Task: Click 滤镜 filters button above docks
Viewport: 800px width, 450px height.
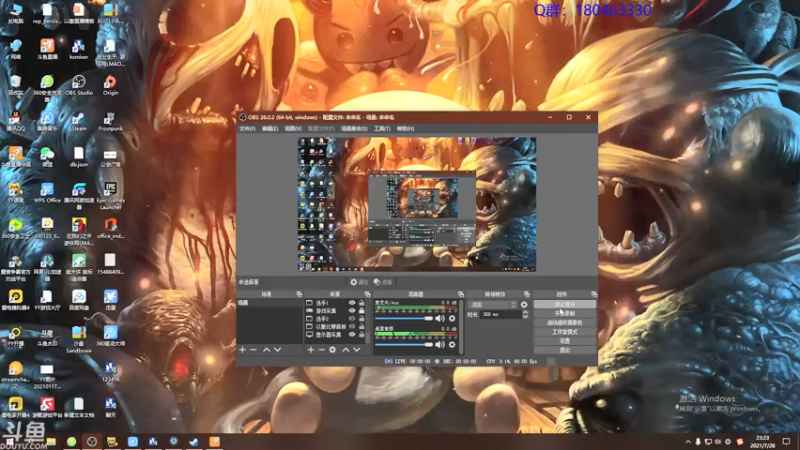Action: (x=383, y=282)
